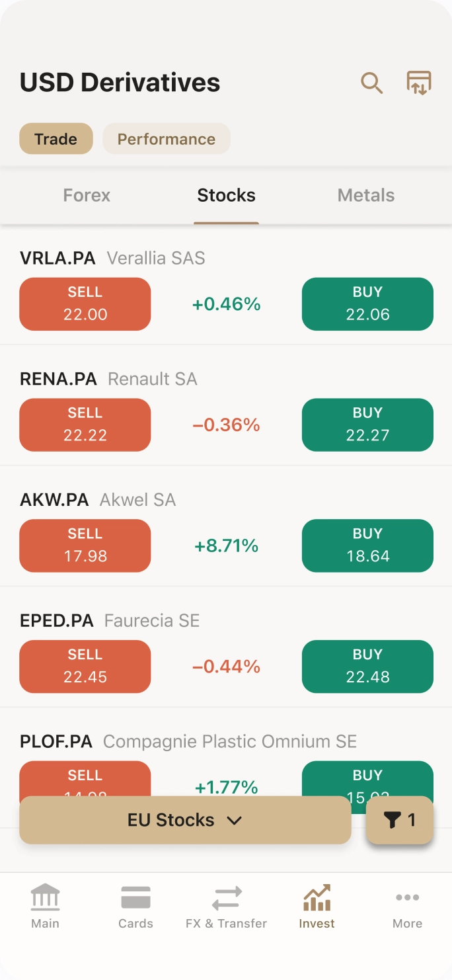
Task: Sell Faurecia SE at 22.45
Action: click(85, 666)
